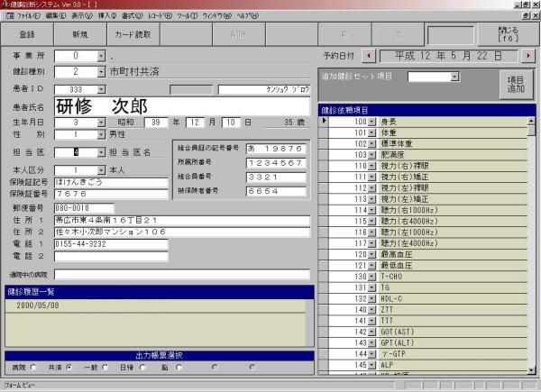The image size is (541, 392).
Task: Select the 2000/05/08 entry in 健診履歴一覧
Action: [156, 305]
